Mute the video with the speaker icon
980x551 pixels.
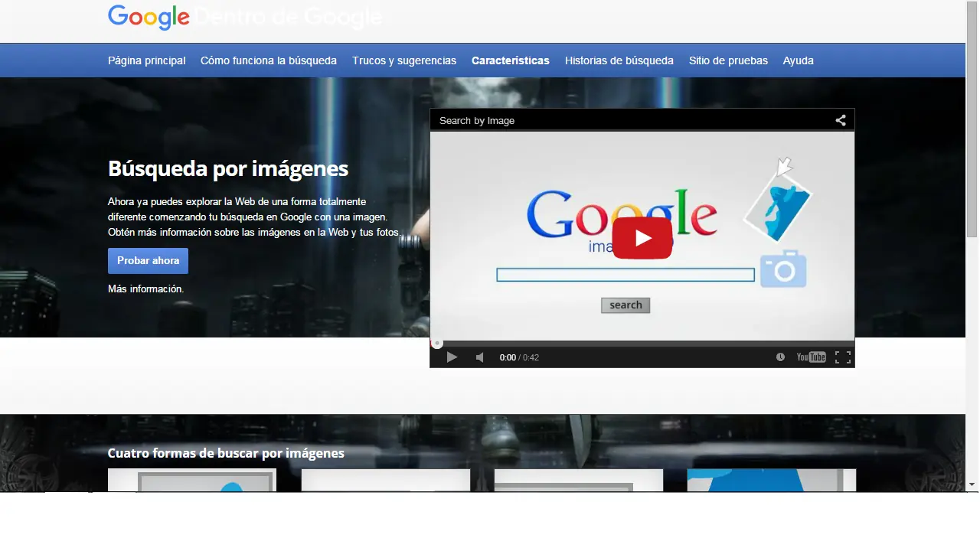click(480, 357)
